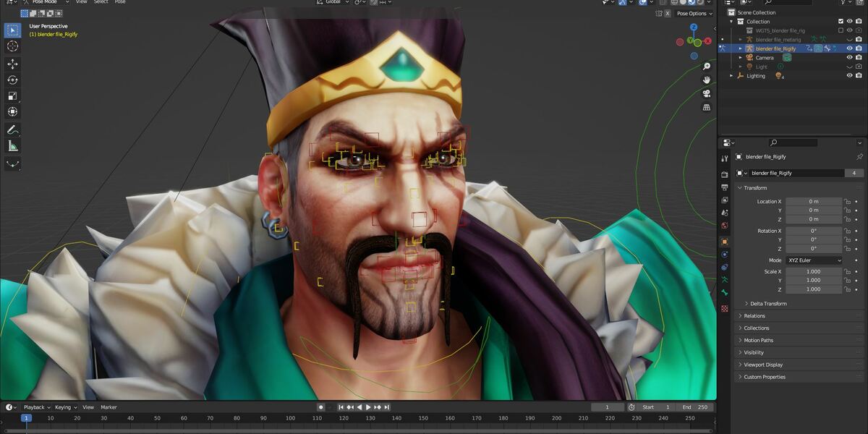Expand the Visibility panel

(754, 353)
